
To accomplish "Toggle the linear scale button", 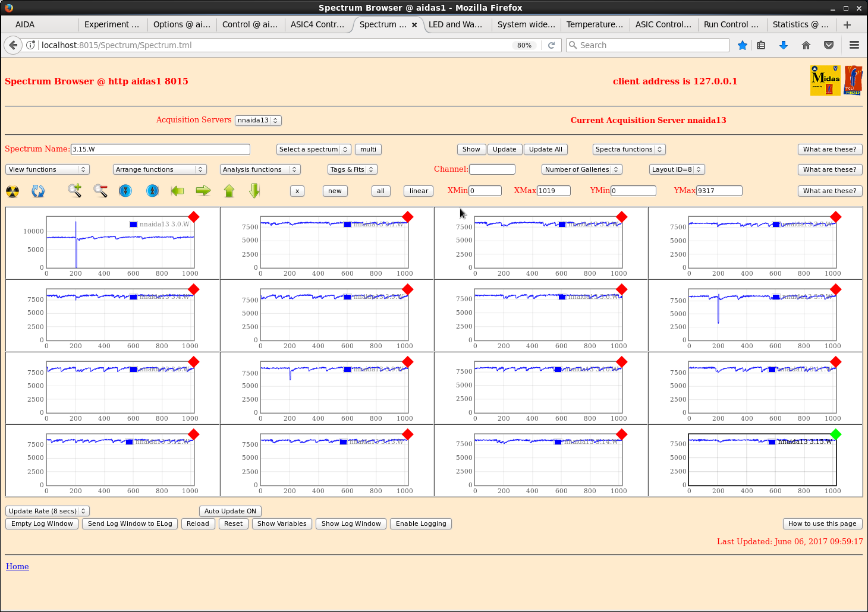I will 419,191.
